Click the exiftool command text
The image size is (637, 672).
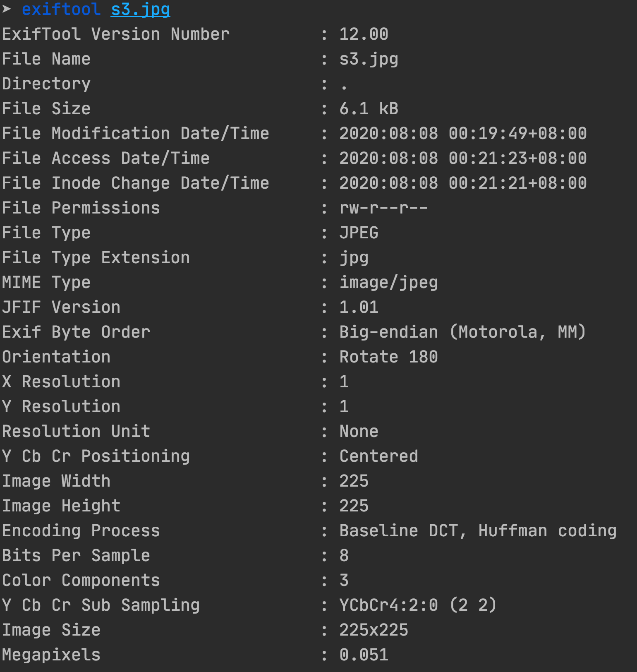pos(61,9)
